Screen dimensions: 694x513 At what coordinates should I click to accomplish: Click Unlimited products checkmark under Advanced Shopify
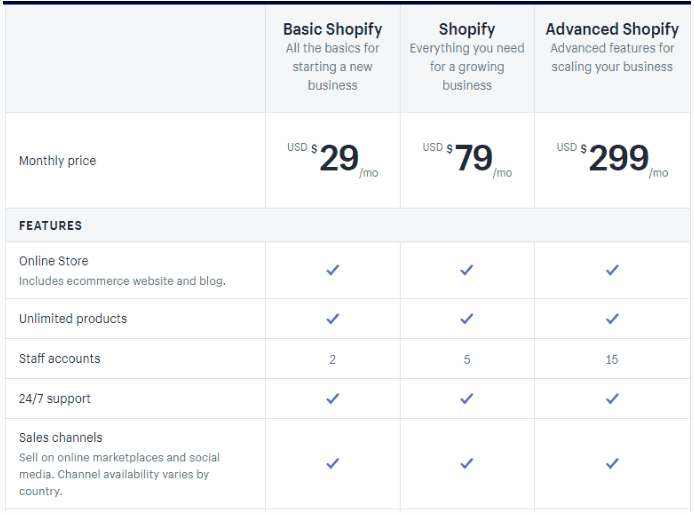pyautogui.click(x=612, y=319)
